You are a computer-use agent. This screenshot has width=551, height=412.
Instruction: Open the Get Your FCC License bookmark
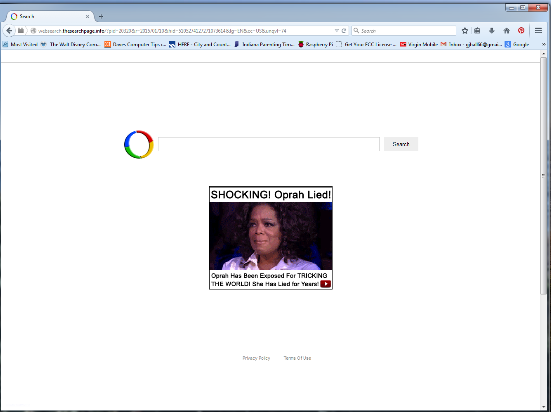pos(366,44)
